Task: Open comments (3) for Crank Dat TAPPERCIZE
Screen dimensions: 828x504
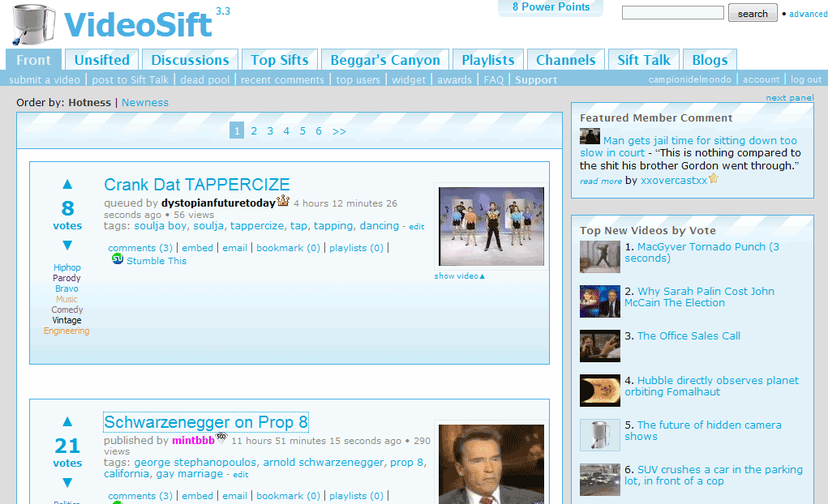Action: 140,248
